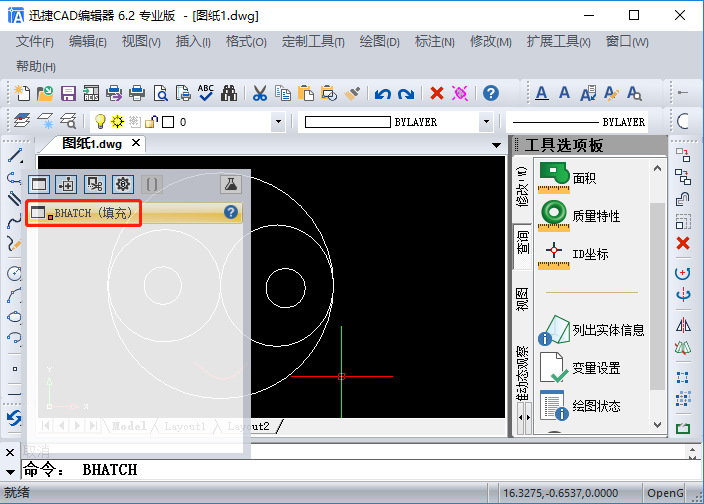The height and width of the screenshot is (504, 704).
Task: Open the layer manager icon
Action: pyautogui.click(x=22, y=121)
